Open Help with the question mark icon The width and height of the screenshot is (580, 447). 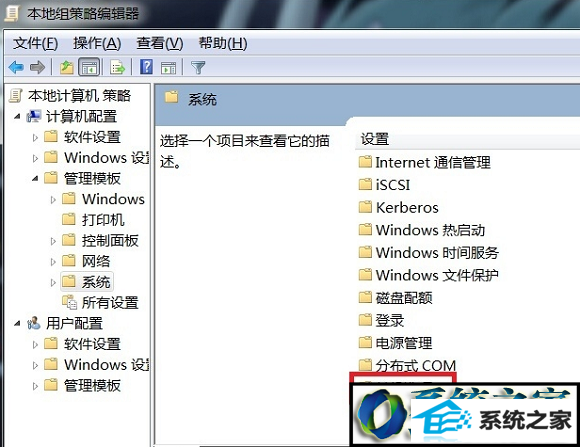coord(146,67)
